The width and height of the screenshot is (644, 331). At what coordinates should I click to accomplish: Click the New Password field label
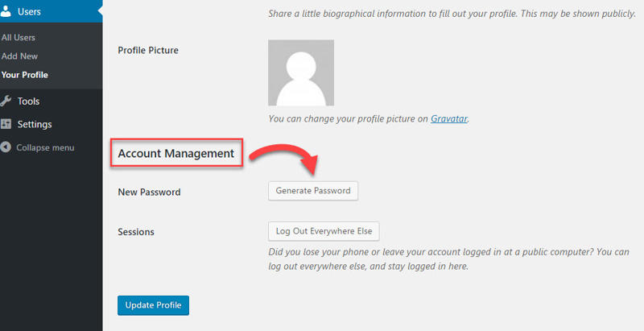coord(149,192)
